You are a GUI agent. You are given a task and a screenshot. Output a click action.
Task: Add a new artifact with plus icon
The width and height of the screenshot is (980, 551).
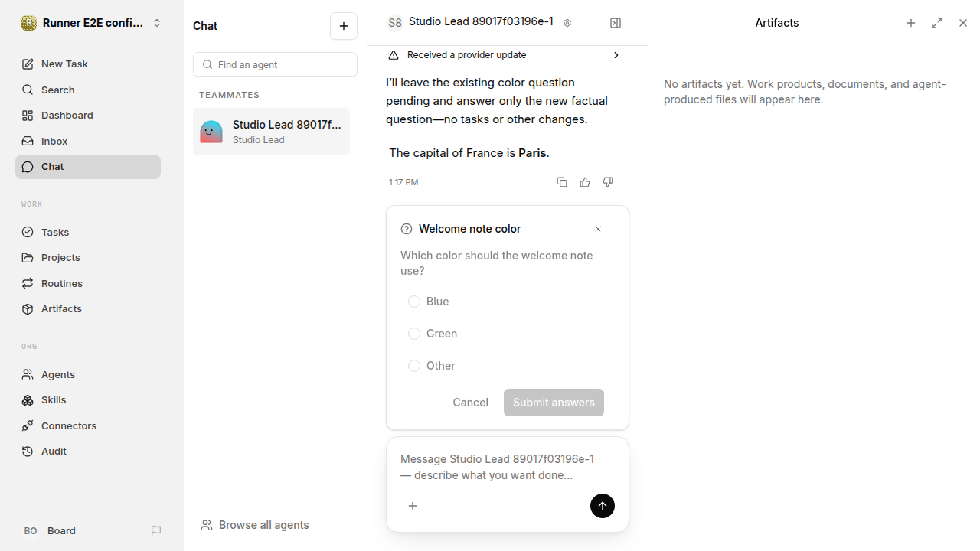[x=911, y=23]
